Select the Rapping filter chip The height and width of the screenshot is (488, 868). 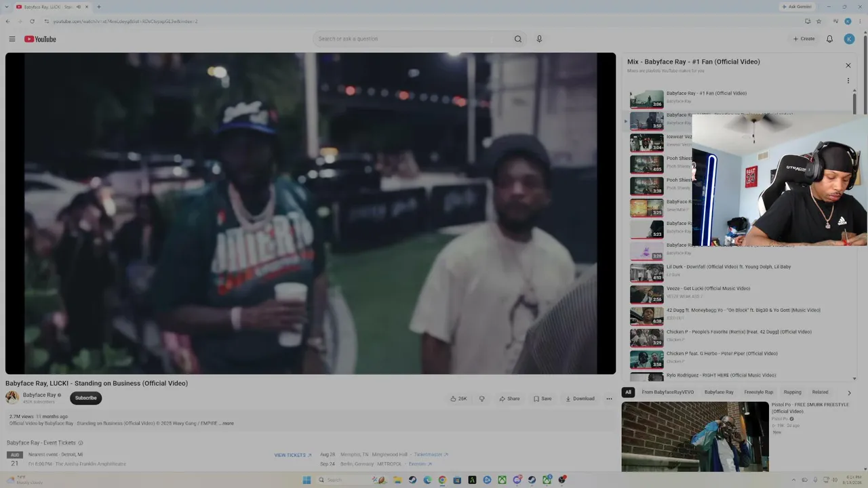792,392
